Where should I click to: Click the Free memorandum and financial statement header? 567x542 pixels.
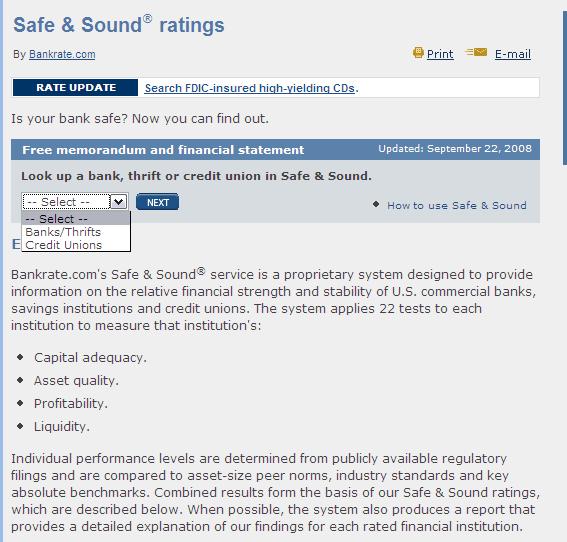point(163,150)
